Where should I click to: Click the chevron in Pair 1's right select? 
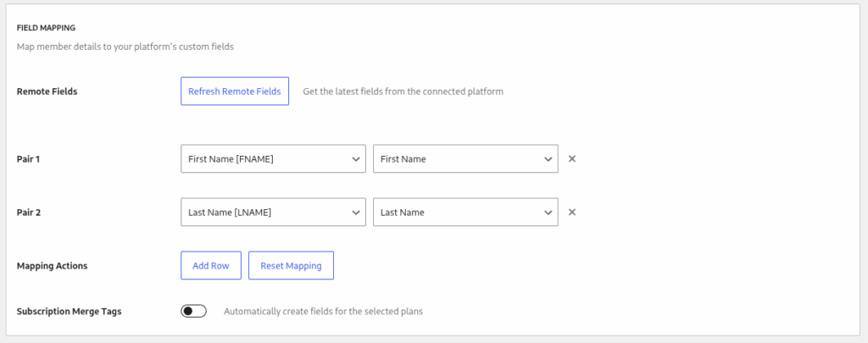[x=548, y=159]
